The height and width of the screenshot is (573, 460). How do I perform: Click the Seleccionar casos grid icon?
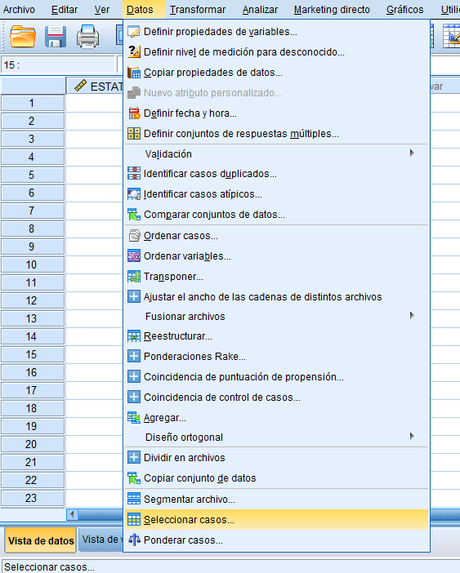tap(134, 520)
